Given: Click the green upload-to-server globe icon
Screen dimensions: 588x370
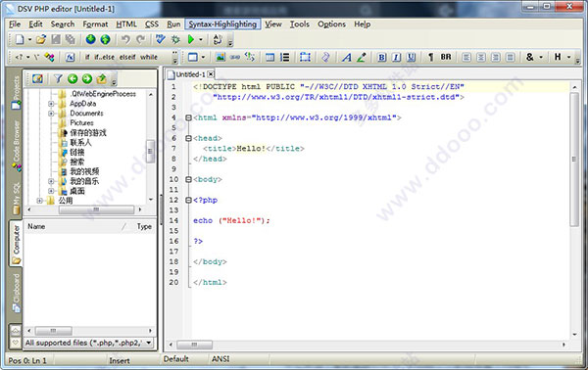Looking at the screenshot, I should click(x=106, y=39).
